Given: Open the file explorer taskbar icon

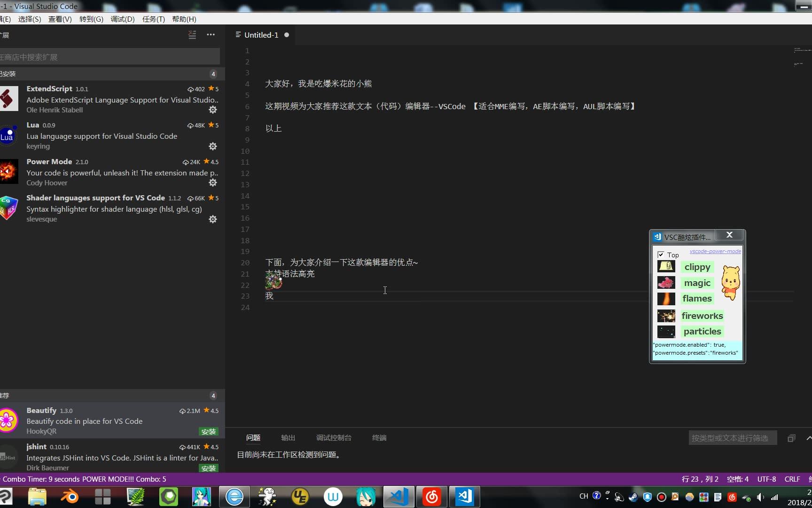Looking at the screenshot, I should click(x=37, y=497).
